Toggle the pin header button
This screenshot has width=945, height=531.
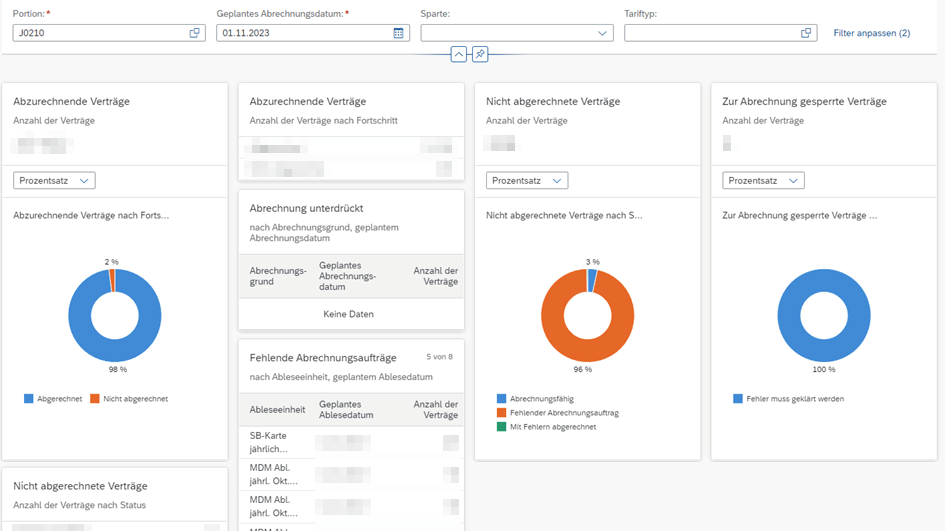480,54
